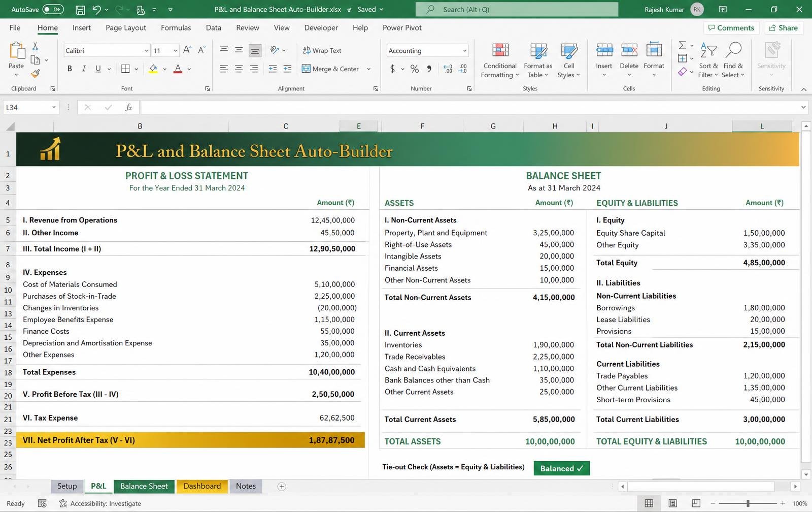Expand Merge & Center options arrow

click(368, 69)
